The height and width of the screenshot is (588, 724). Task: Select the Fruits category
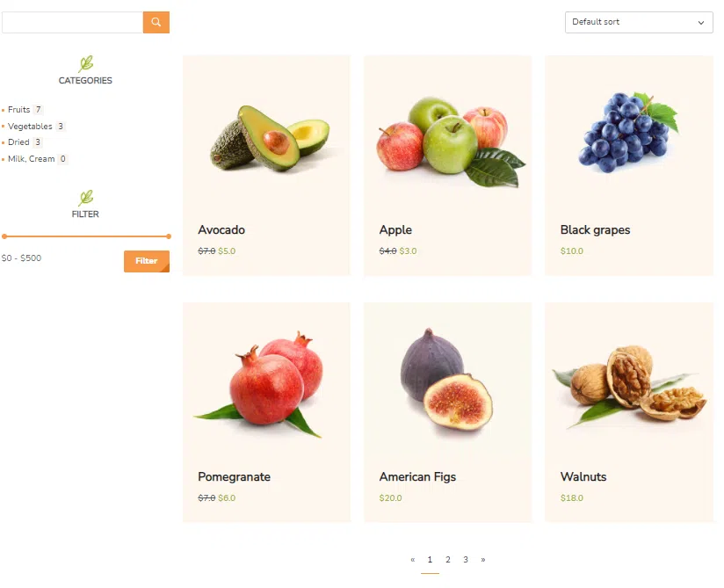pos(19,110)
